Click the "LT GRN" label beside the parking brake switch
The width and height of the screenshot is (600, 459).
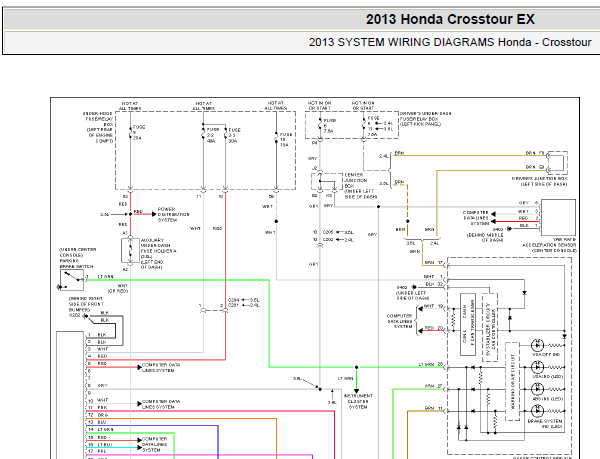click(106, 277)
